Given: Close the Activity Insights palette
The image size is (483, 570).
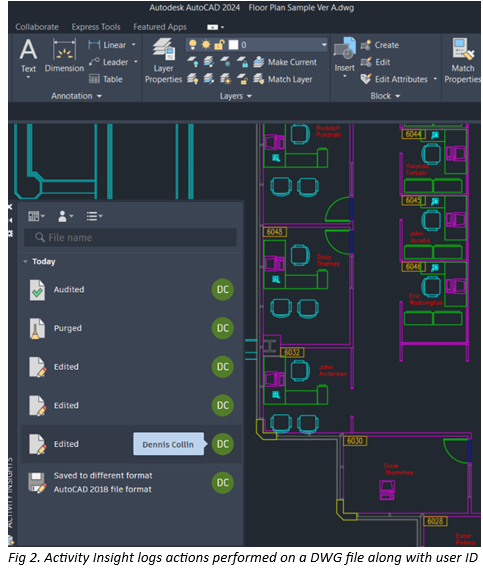Looking at the screenshot, I should (x=11, y=207).
